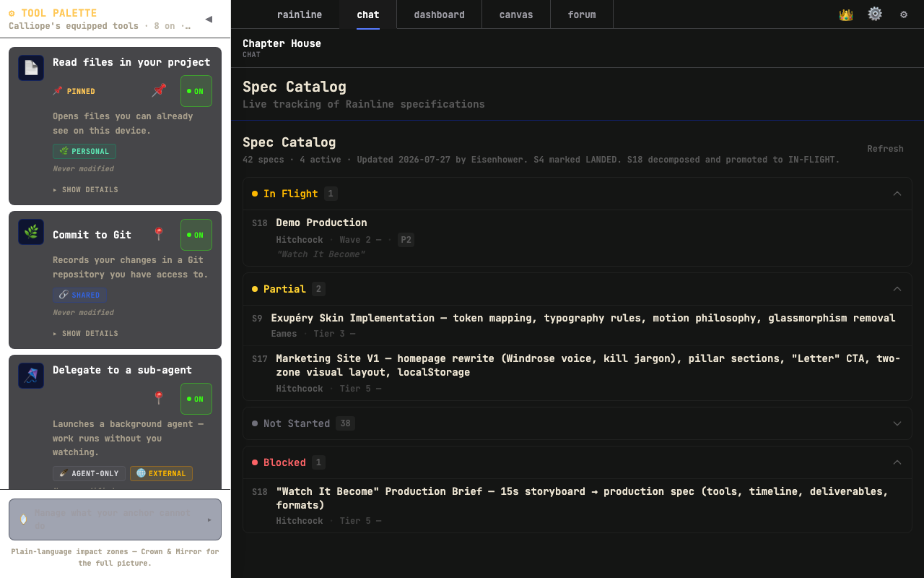Click the In Flight section heading

pos(290,194)
